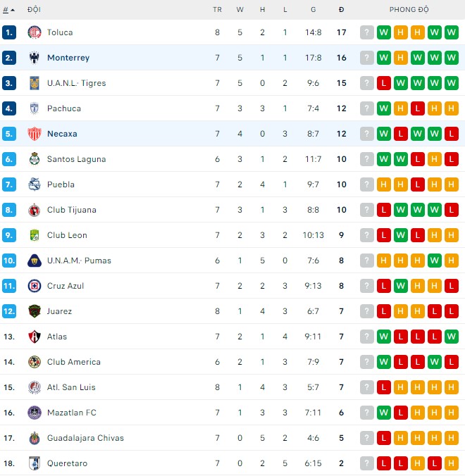The height and width of the screenshot is (476, 465).
Task: Click the PHONG ĐỘ column header
Action: pyautogui.click(x=409, y=10)
